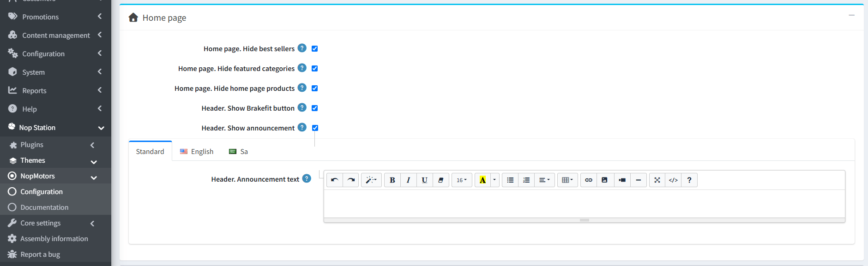The width and height of the screenshot is (868, 266).
Task: Open the paragraph alignment dropdown
Action: click(544, 180)
